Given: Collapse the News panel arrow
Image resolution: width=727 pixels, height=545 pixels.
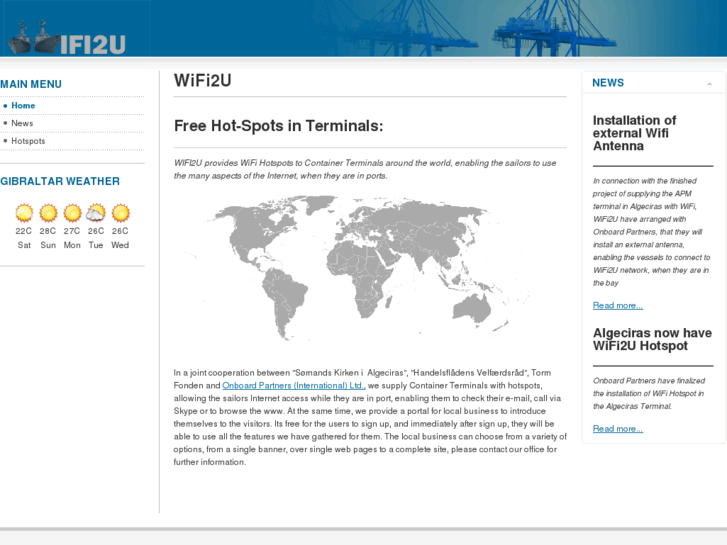Looking at the screenshot, I should pos(709,84).
